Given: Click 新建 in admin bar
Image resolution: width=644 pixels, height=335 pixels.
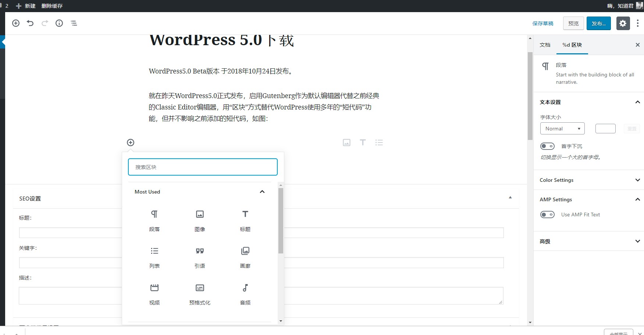Looking at the screenshot, I should [x=26, y=6].
